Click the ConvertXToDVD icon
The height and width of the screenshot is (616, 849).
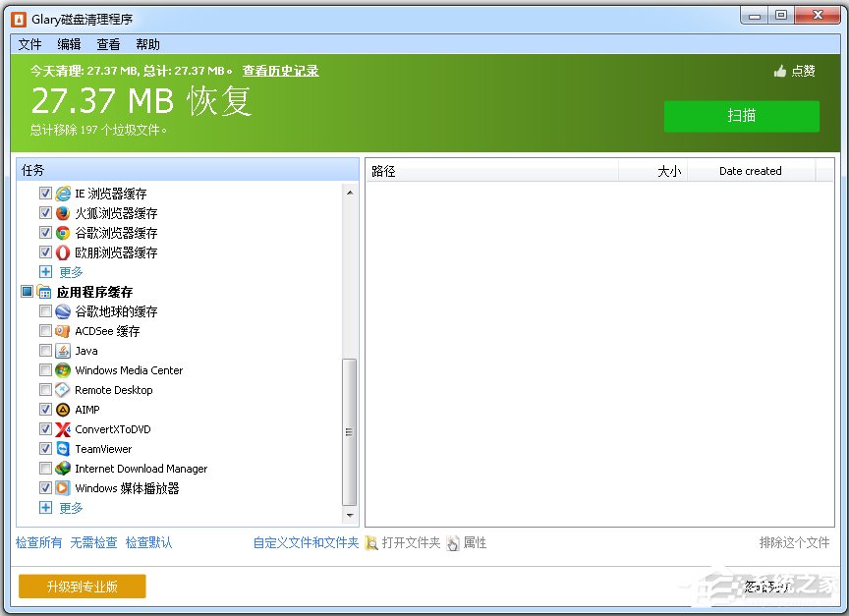click(63, 429)
